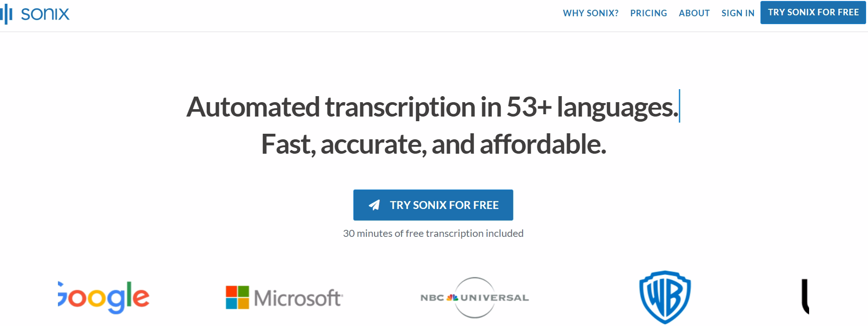Open the ABOUT navigation link
This screenshot has width=868, height=326.
pyautogui.click(x=694, y=13)
